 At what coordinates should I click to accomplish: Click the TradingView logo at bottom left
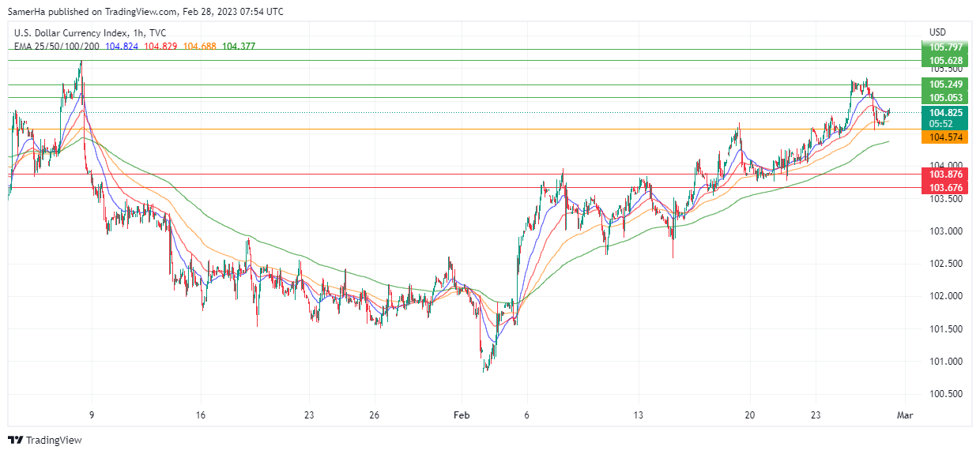click(x=45, y=440)
